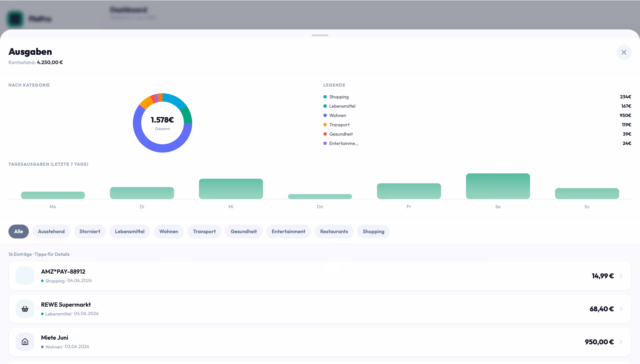640x364 pixels.
Task: Click the Entertainment legend color dot
Action: coord(325,143)
